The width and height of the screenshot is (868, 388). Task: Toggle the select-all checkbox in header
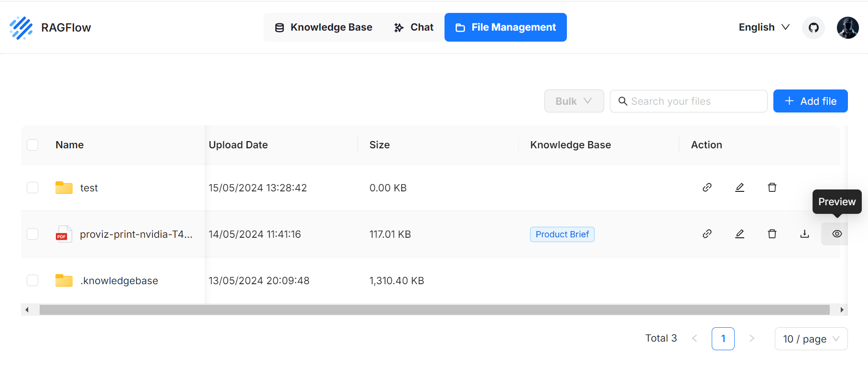coord(33,145)
